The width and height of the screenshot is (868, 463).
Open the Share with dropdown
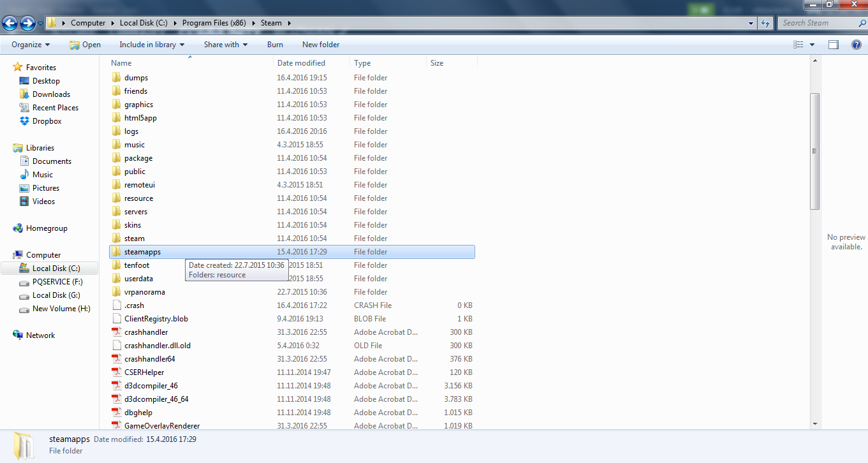pyautogui.click(x=226, y=45)
